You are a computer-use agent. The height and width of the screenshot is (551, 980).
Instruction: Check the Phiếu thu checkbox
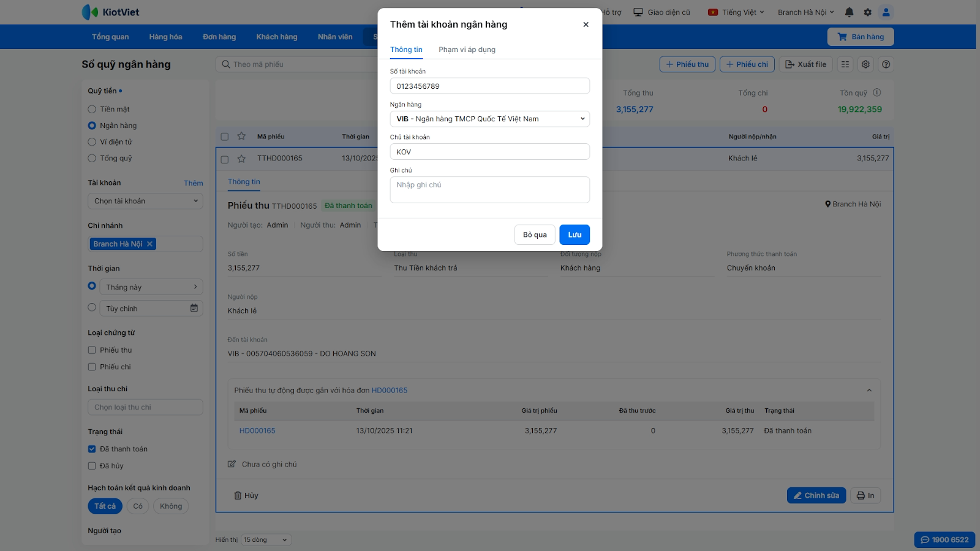click(x=92, y=350)
